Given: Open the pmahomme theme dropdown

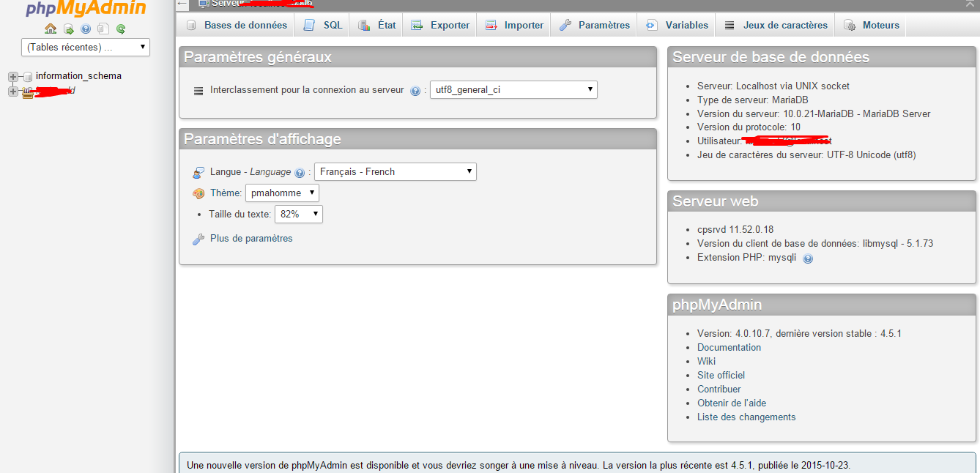Looking at the screenshot, I should click(x=282, y=193).
